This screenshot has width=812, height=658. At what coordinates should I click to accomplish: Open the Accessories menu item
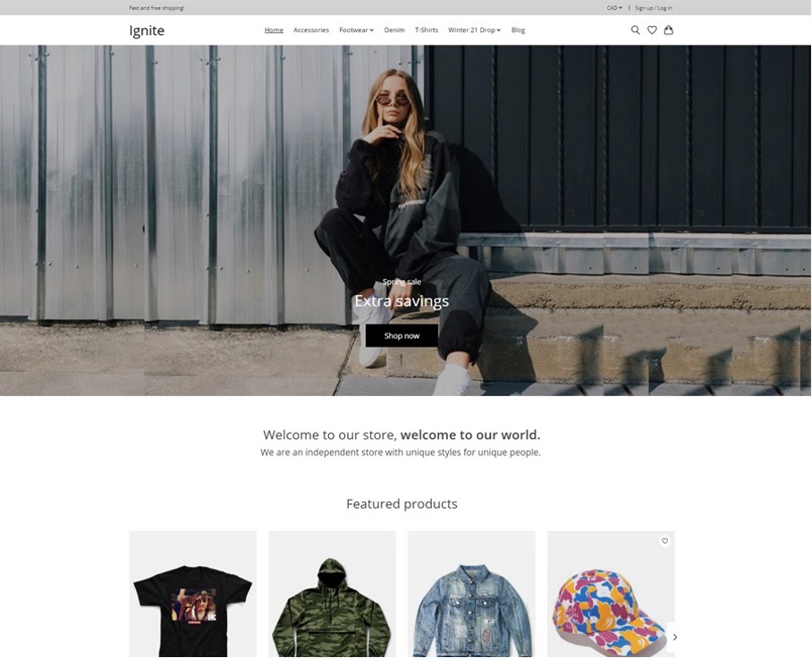(311, 30)
